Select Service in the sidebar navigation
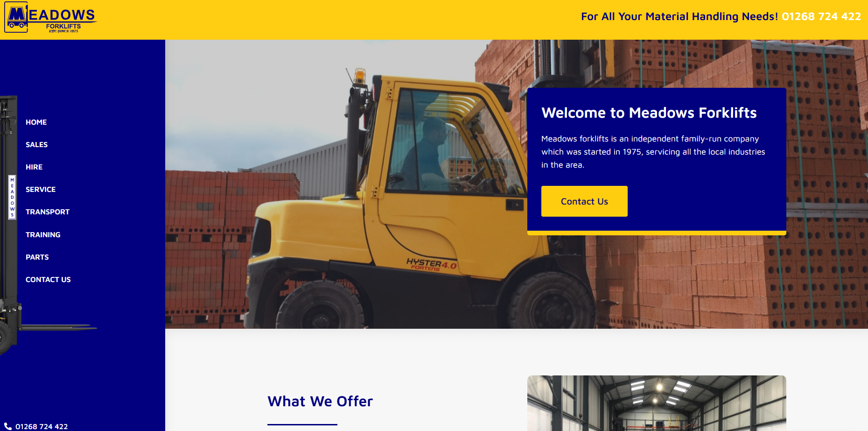 [41, 190]
